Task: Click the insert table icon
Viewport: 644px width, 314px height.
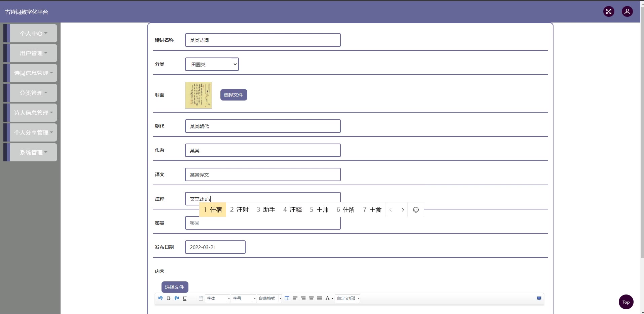Action: point(287,298)
